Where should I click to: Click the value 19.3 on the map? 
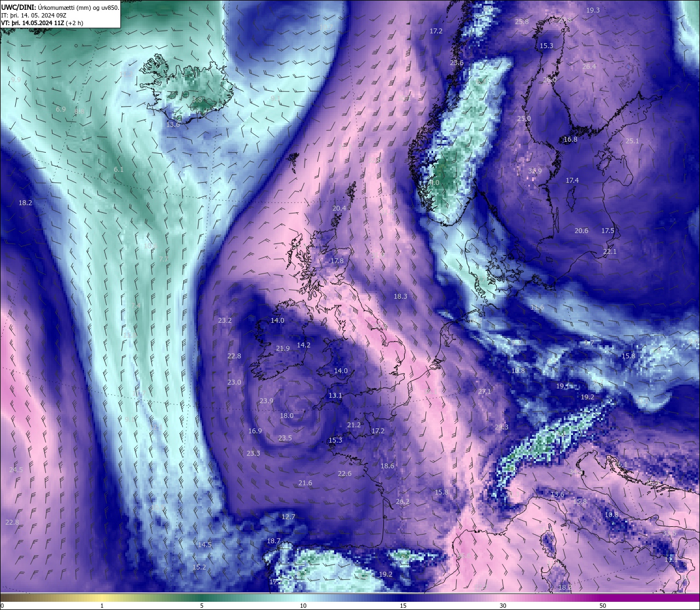pyautogui.click(x=593, y=10)
